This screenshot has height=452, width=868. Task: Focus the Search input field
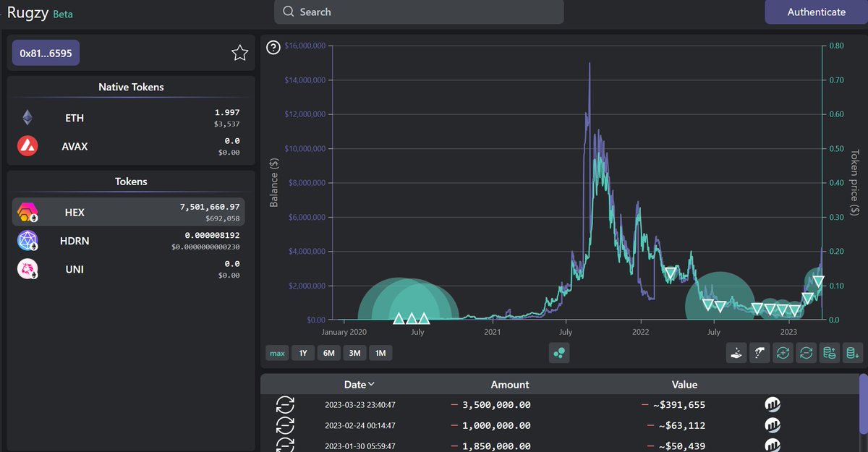pyautogui.click(x=419, y=12)
